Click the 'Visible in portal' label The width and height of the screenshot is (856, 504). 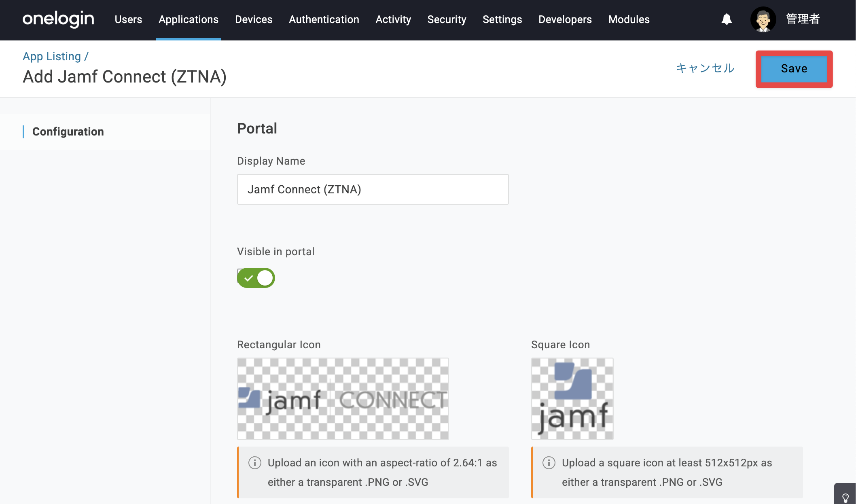[276, 252]
